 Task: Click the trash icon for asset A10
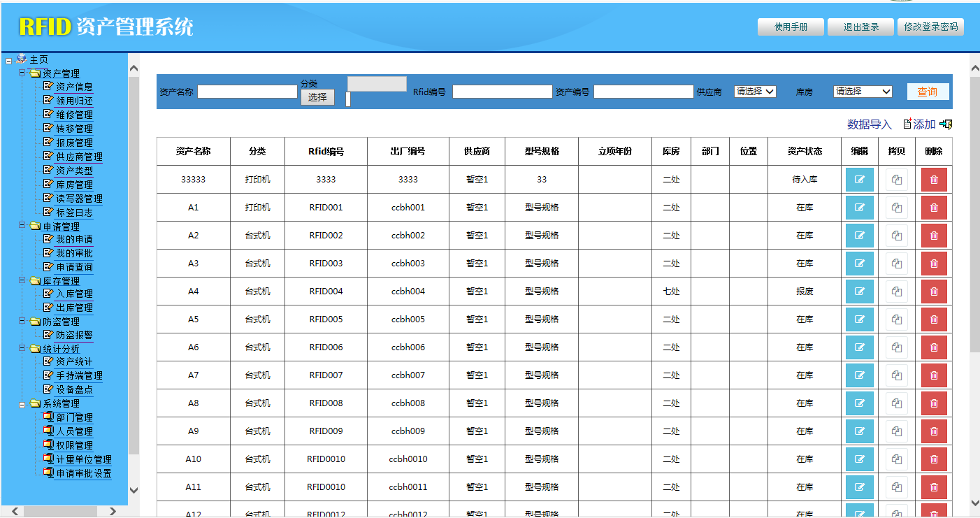pyautogui.click(x=934, y=459)
